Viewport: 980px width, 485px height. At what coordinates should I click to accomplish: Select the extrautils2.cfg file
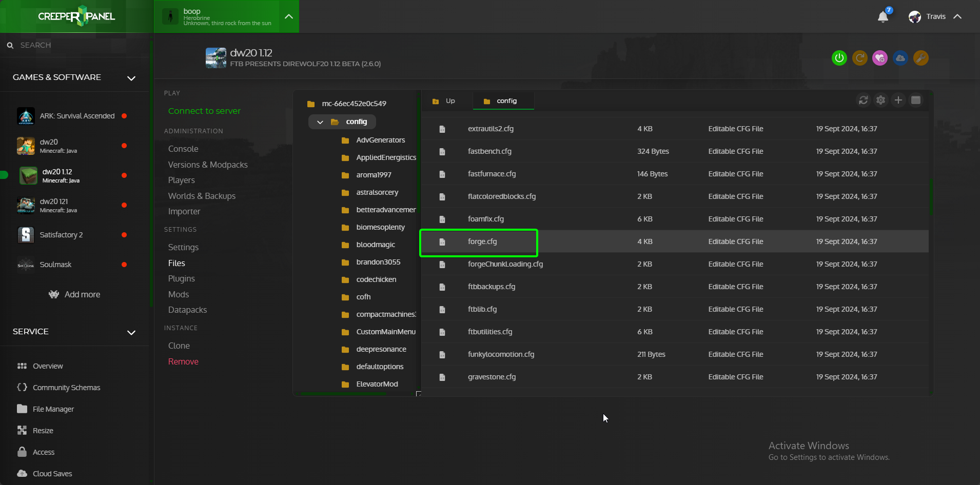[x=675, y=129]
